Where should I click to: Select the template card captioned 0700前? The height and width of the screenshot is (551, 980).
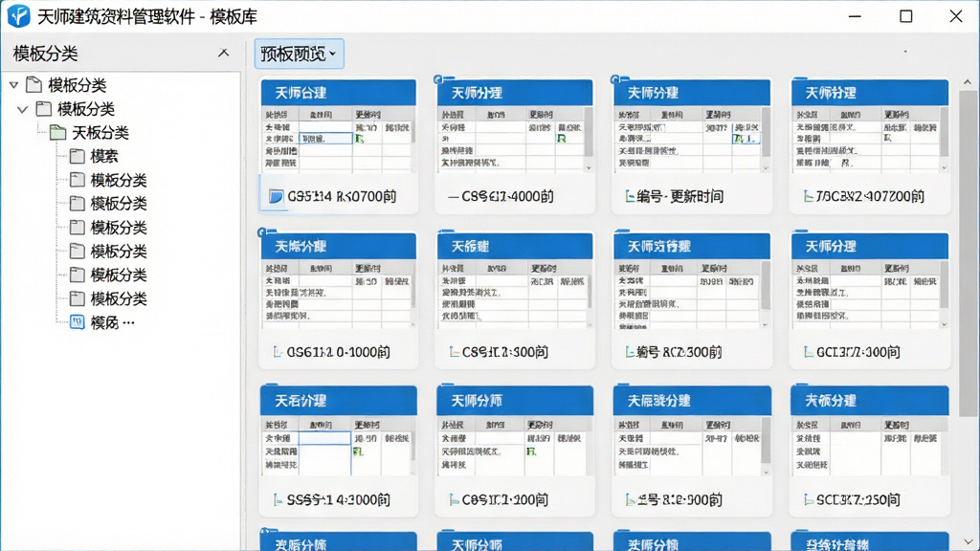pos(338,145)
